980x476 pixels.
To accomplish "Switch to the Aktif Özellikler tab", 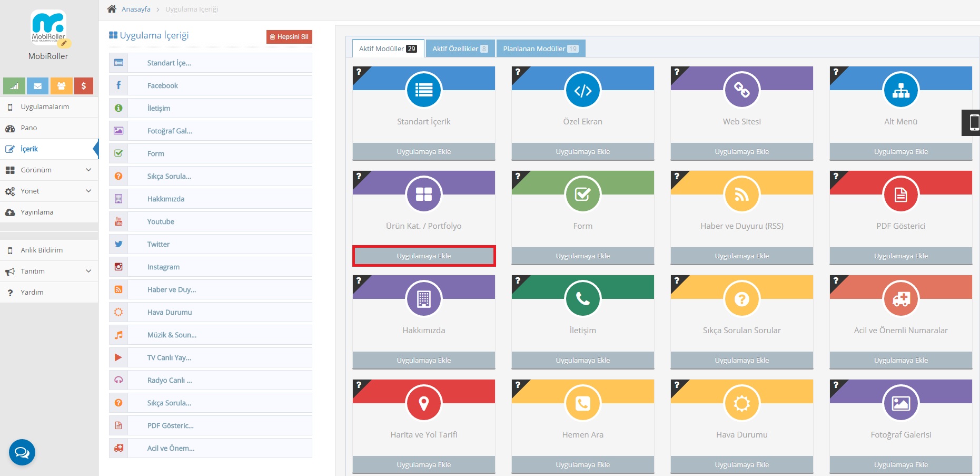I will pos(460,48).
